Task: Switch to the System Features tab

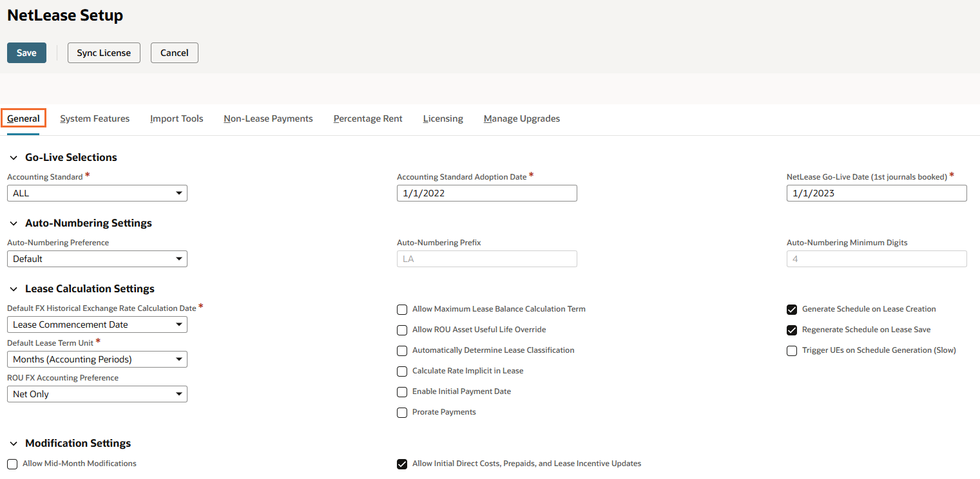Action: (x=95, y=118)
